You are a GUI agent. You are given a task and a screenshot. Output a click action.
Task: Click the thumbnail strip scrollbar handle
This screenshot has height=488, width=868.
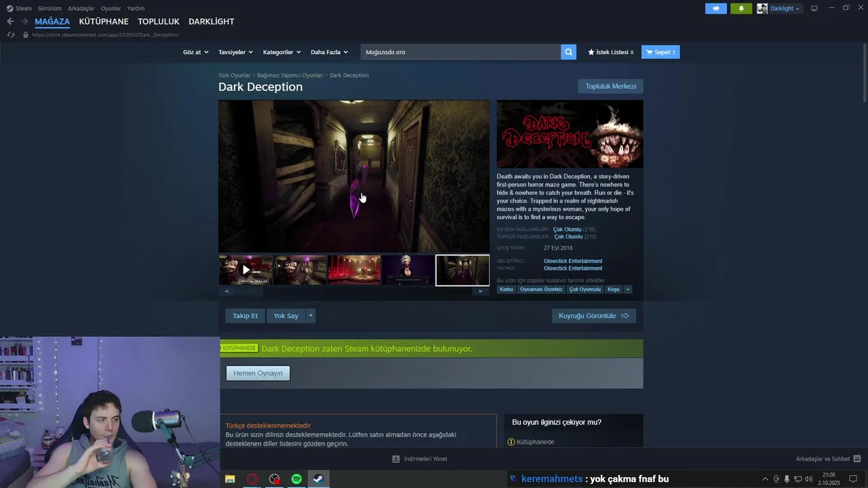pyautogui.click(x=248, y=291)
